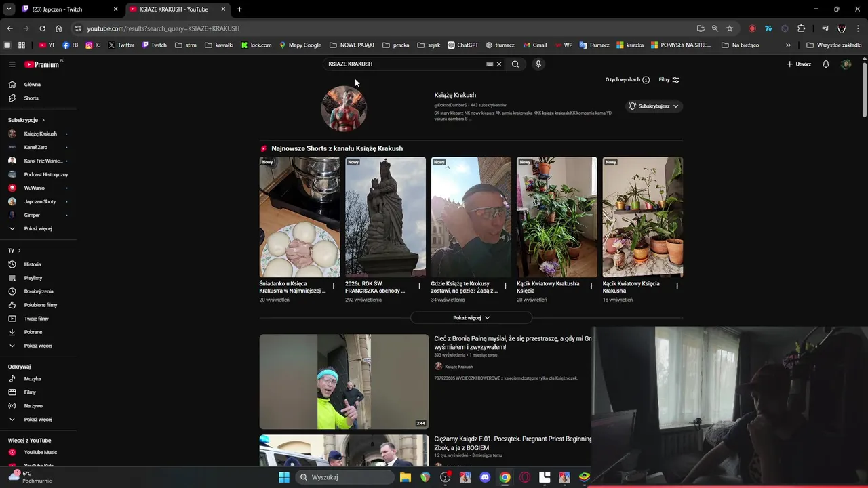Open the 'Cieć z Bronią Palną' video thumbnail
The width and height of the screenshot is (868, 488).
pos(344,382)
